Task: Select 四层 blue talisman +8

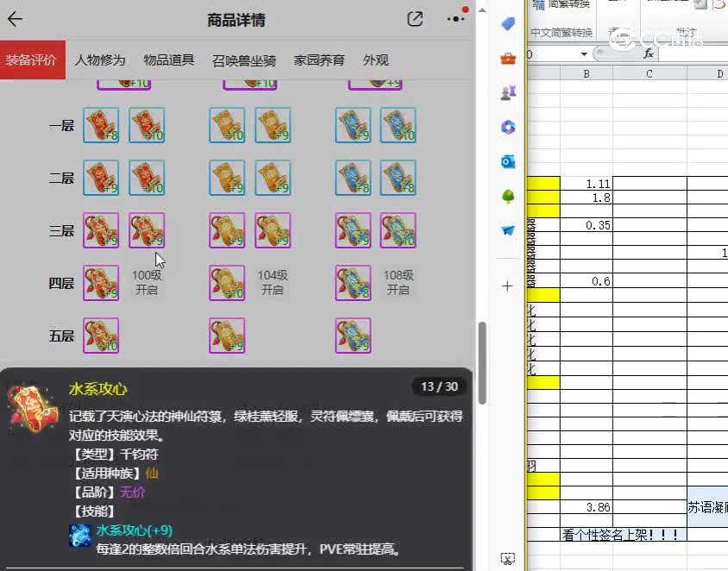Action: [353, 283]
